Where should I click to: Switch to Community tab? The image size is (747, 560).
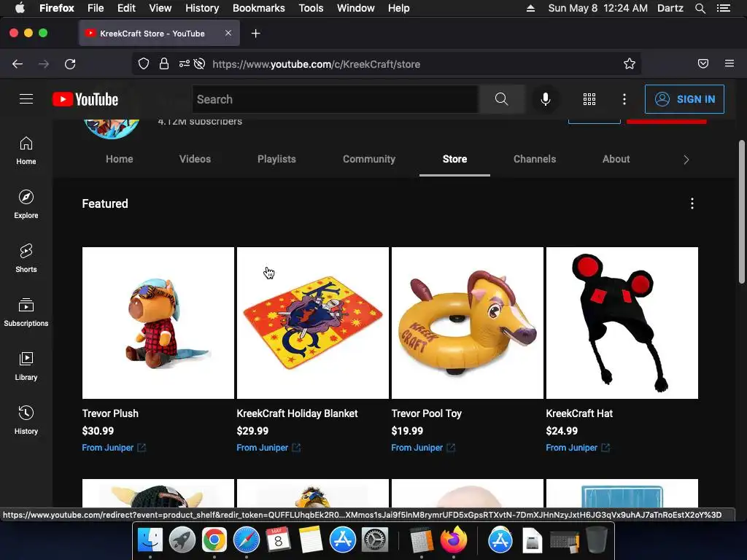click(369, 159)
